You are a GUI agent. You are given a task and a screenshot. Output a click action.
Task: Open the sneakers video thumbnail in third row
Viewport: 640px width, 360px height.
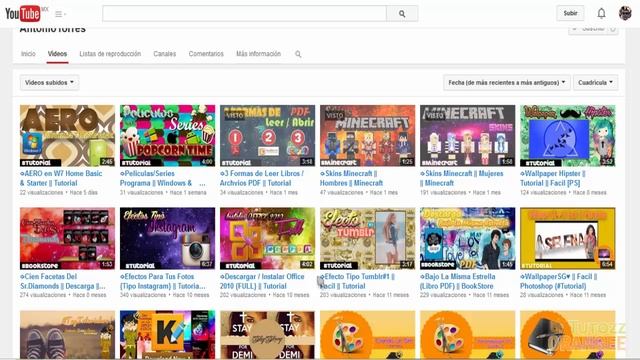[x=67, y=335]
